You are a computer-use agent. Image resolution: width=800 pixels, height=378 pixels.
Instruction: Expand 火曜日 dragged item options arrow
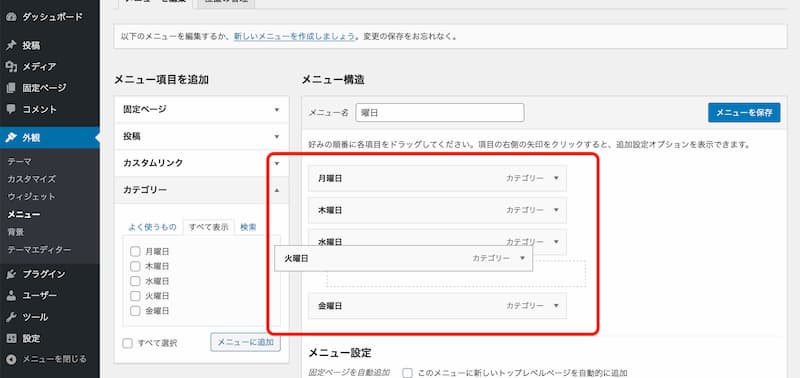(x=522, y=259)
